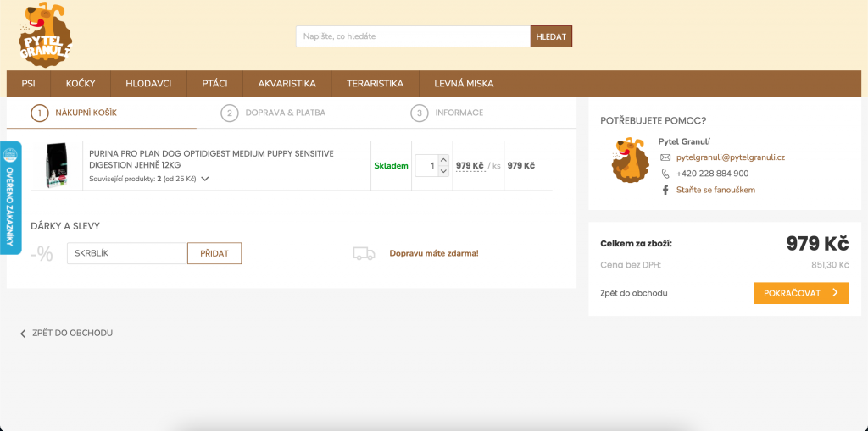Open the Ověřeno zákazníky side badge
The width and height of the screenshot is (868, 431).
pyautogui.click(x=10, y=198)
